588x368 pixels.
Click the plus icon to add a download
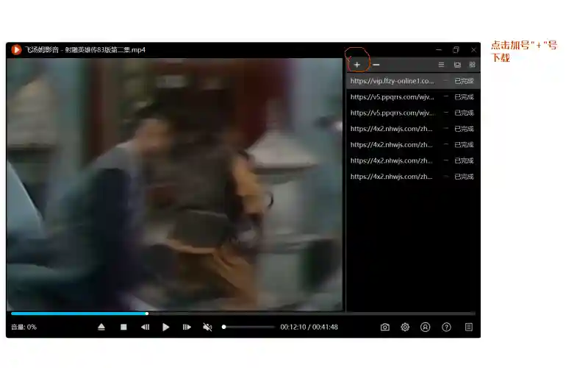click(x=357, y=65)
